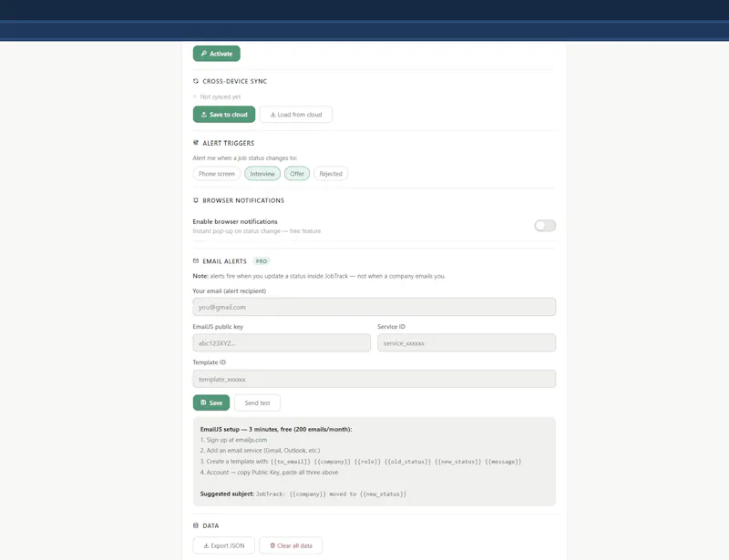Click the 'Enable browser notifications' label
The width and height of the screenshot is (729, 560).
coord(235,221)
